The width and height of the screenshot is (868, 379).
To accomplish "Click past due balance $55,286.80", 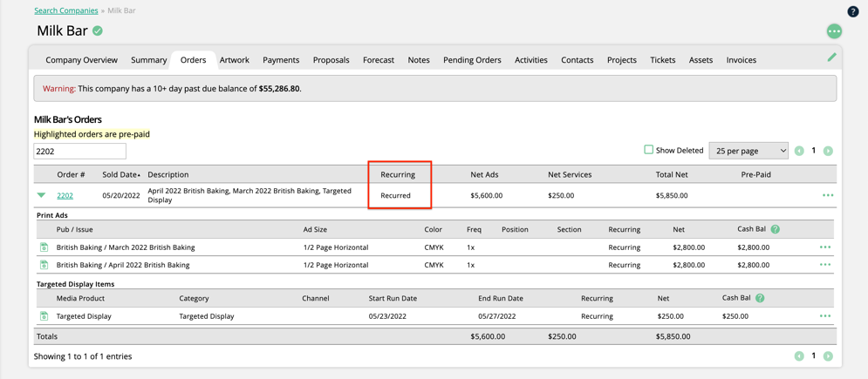I will (279, 88).
